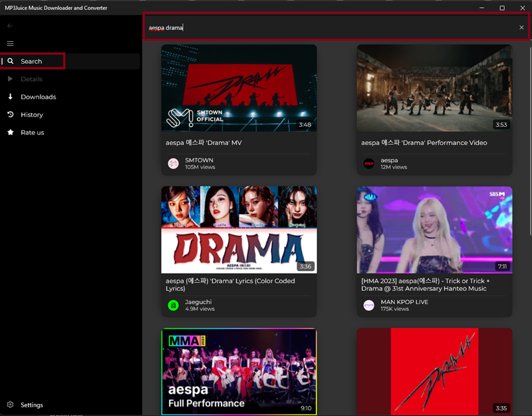Click the Downloads arrow icon

pyautogui.click(x=10, y=97)
